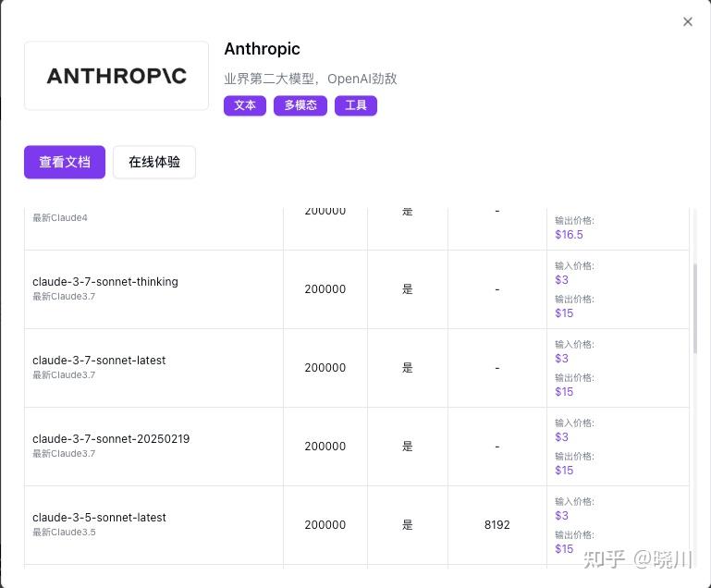Click 200000 in claude-3-7-sonnet-latest row
The image size is (711, 588).
pyautogui.click(x=325, y=368)
